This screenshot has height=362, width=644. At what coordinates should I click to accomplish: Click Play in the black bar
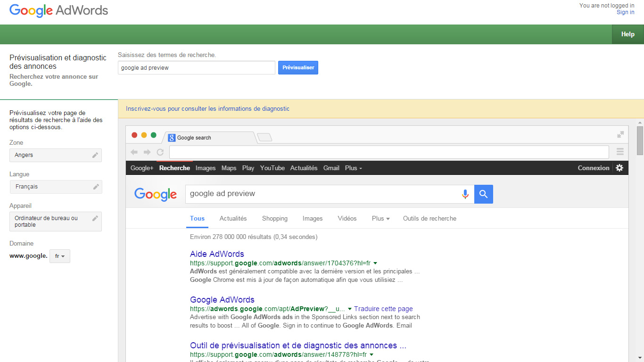point(248,168)
